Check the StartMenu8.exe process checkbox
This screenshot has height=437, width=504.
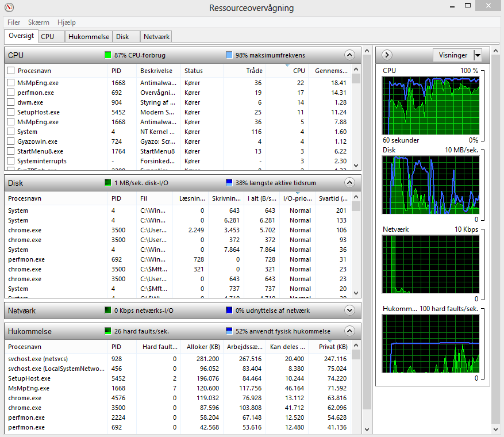tap(11, 151)
